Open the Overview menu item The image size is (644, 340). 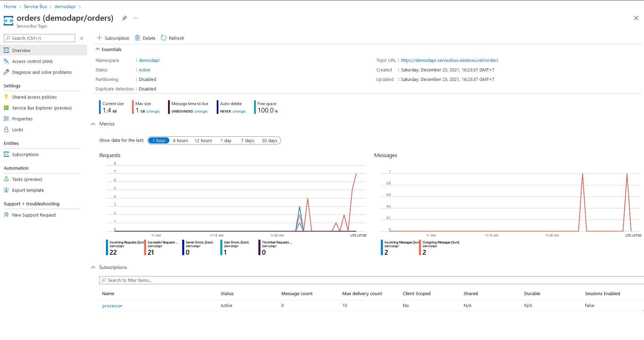[44, 50]
